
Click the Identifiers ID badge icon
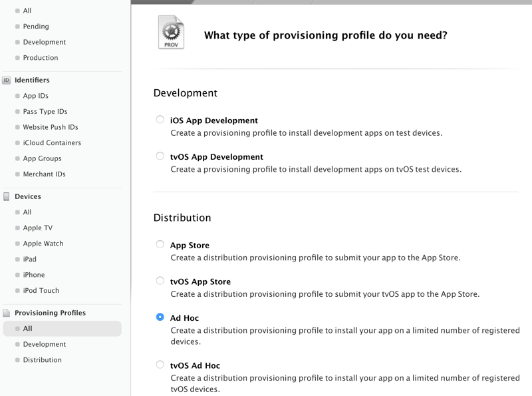click(x=7, y=81)
